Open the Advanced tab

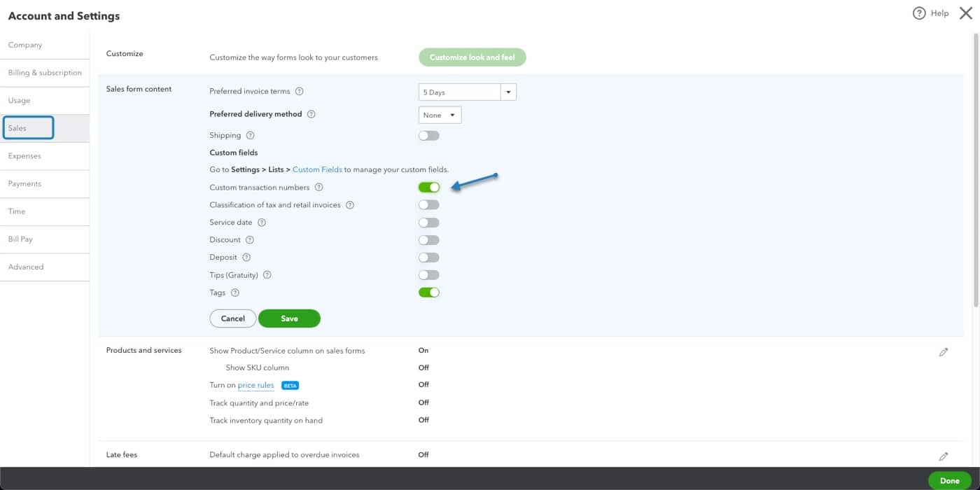click(x=45, y=267)
